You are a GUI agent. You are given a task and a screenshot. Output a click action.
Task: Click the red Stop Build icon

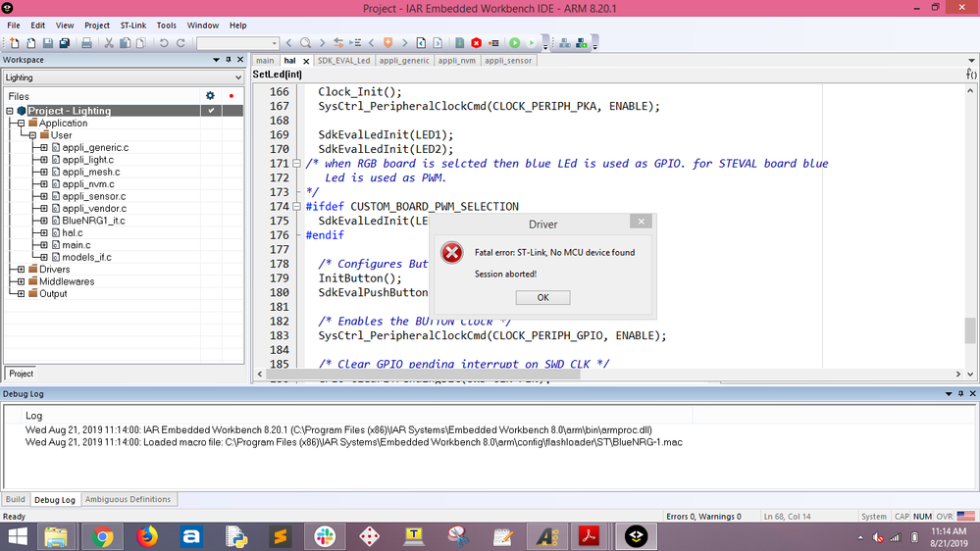tap(476, 43)
